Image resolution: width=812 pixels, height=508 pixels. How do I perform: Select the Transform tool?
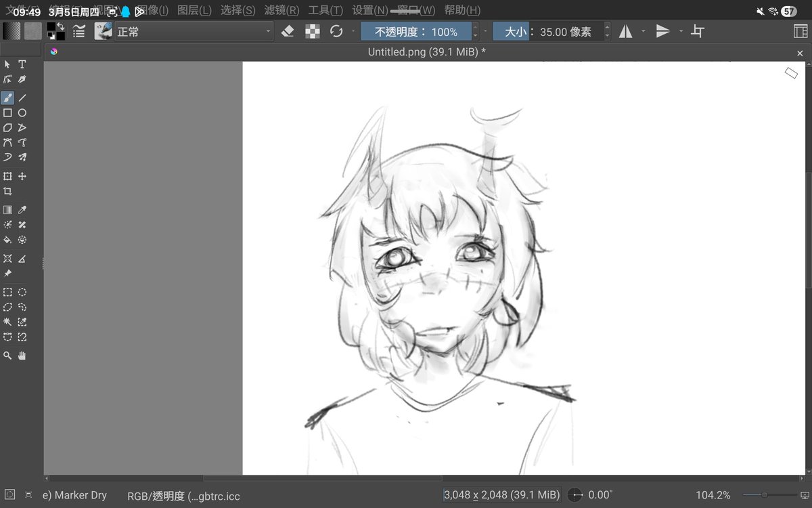coord(7,176)
